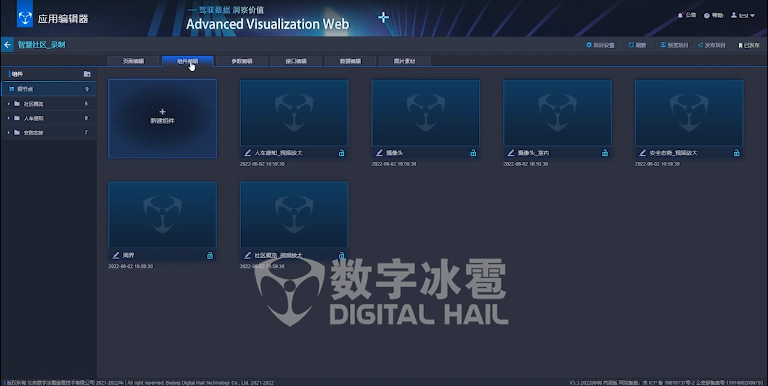This screenshot has height=386, width=768.
Task: Expand the 社区概览 folder arrow
Action: pos(8,104)
